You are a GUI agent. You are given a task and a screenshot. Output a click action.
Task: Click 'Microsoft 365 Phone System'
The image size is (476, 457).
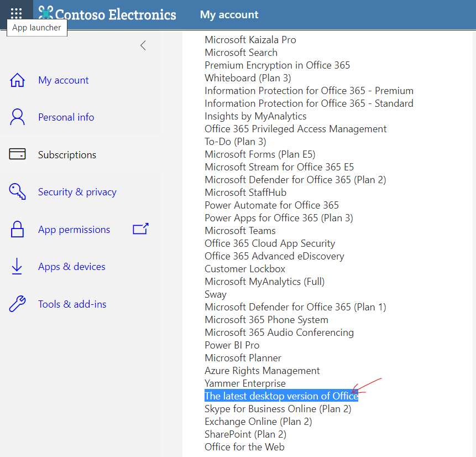pos(266,320)
